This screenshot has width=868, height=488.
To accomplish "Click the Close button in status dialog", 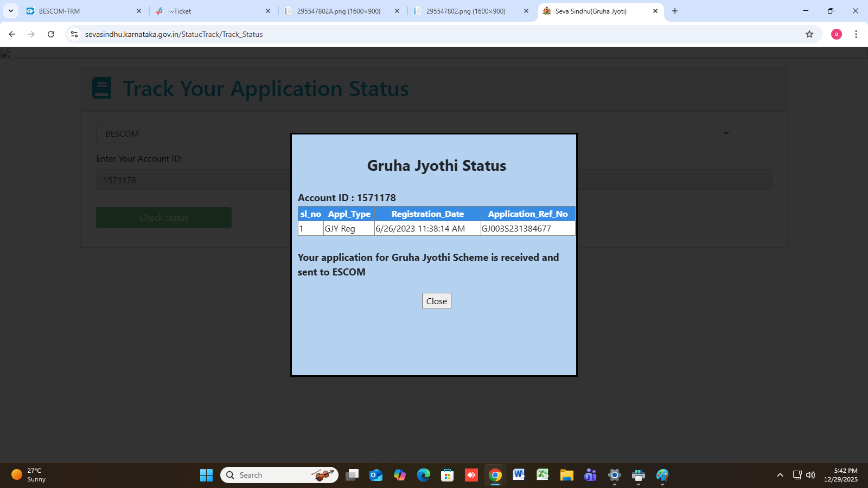I will [436, 301].
